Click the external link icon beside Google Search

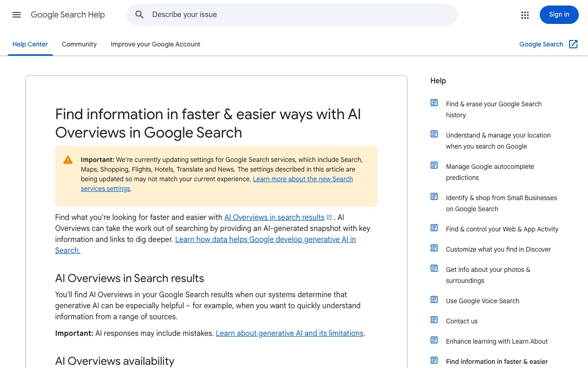(573, 44)
